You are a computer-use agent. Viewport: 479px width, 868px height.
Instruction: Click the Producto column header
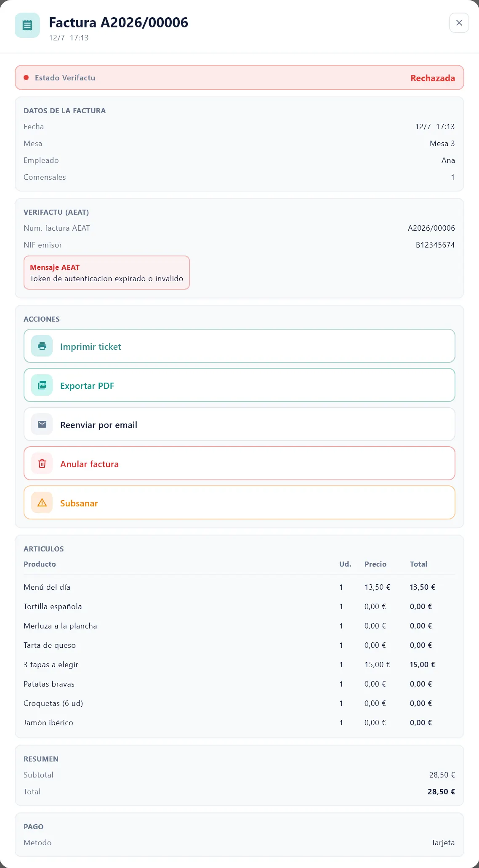point(40,564)
